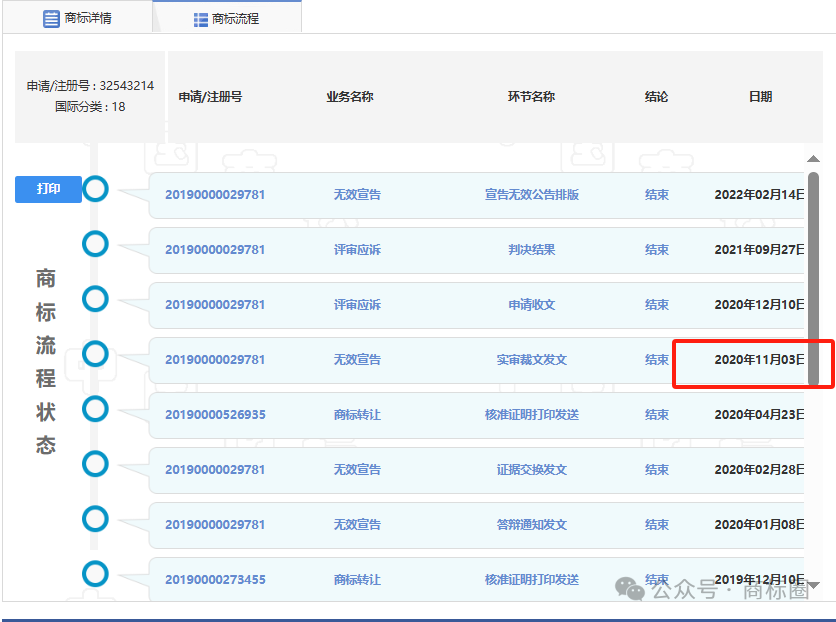Click 业务名称 column header
This screenshot has height=622, width=836.
pos(350,96)
